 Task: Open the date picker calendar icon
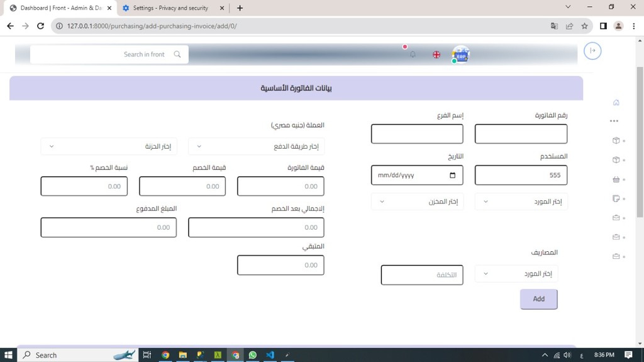pyautogui.click(x=453, y=175)
